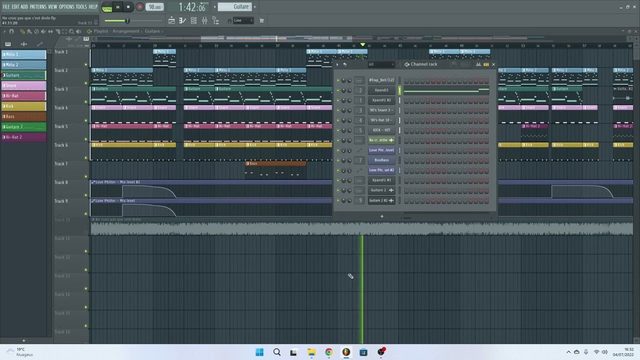
Task: Select the playlist Zoom tool
Action: [x=71, y=31]
